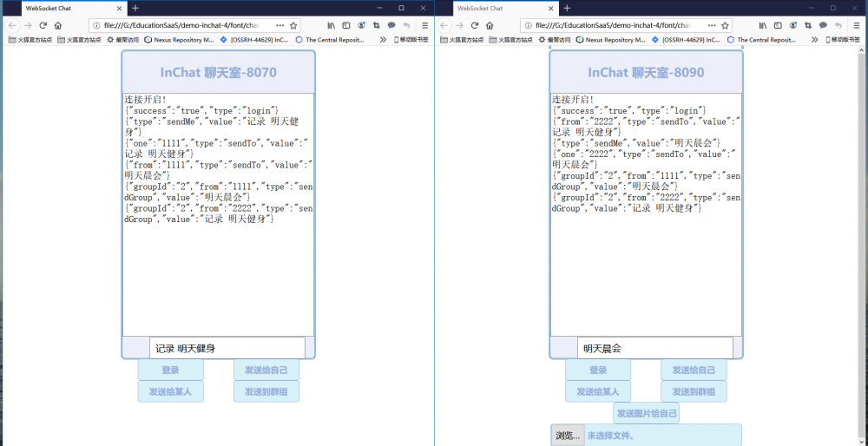Click the back arrow in the 8090 window

pyautogui.click(x=444, y=25)
